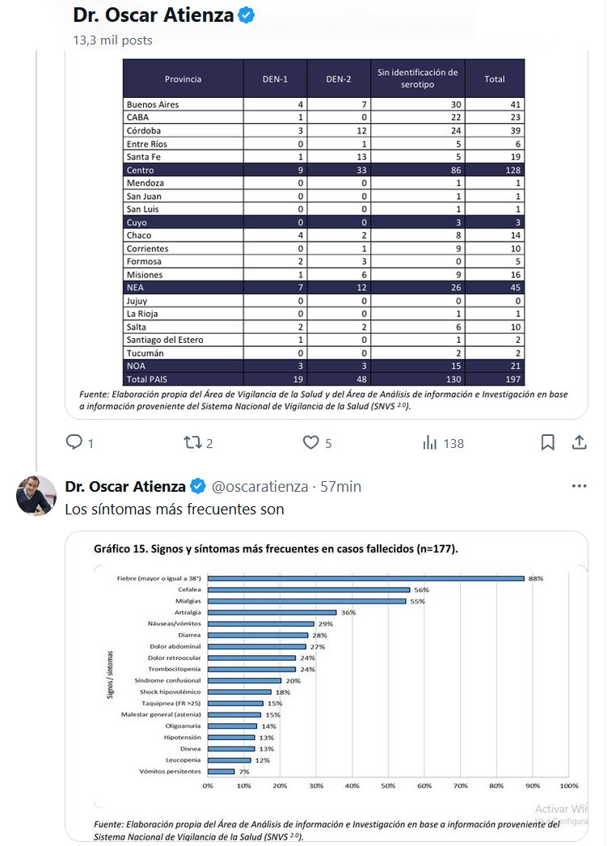This screenshot has height=846, width=616.
Task: Click the header title Dr. Oscar Atienza
Action: coord(154,15)
